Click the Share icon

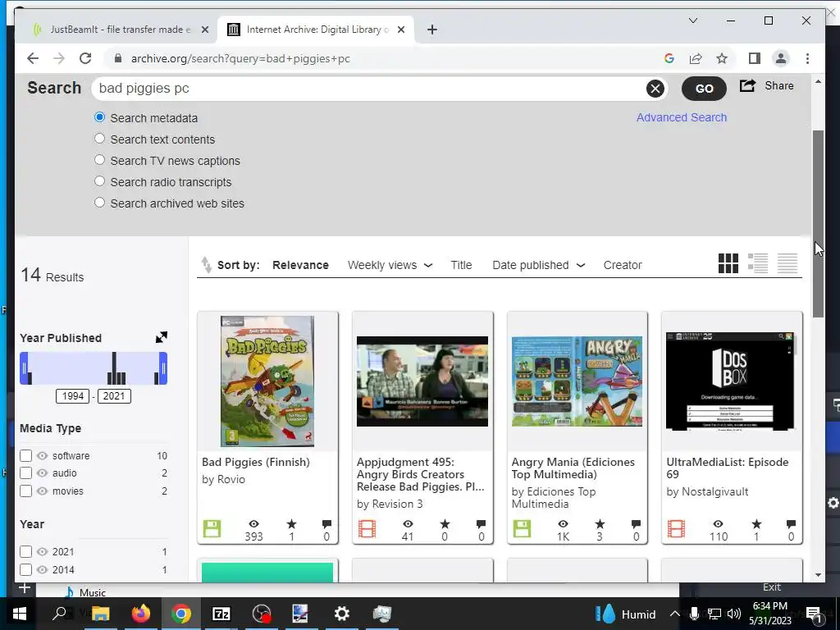pyautogui.click(x=748, y=85)
